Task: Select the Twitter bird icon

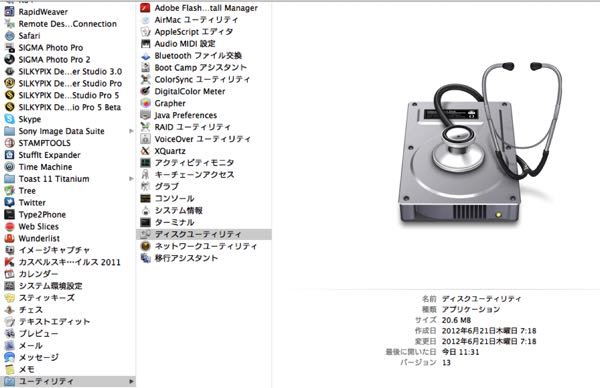Action: [10, 203]
